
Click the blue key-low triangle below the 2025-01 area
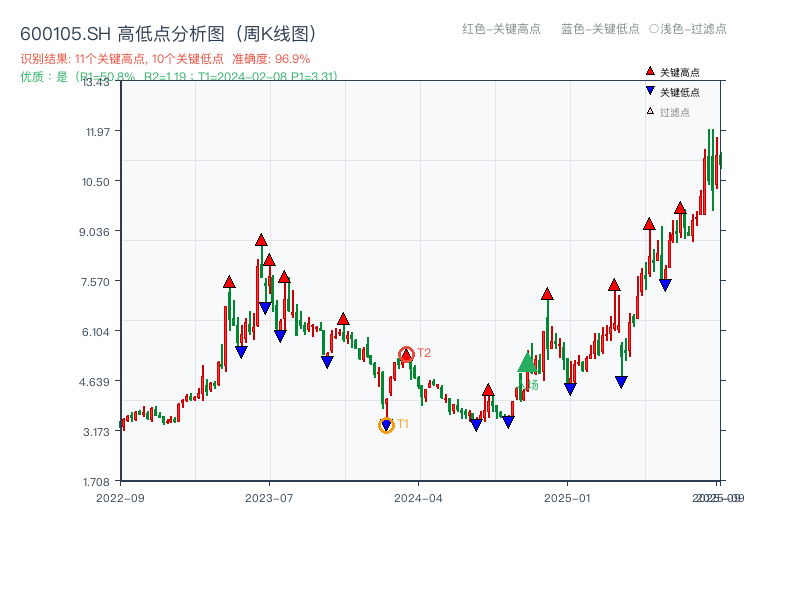pos(570,388)
